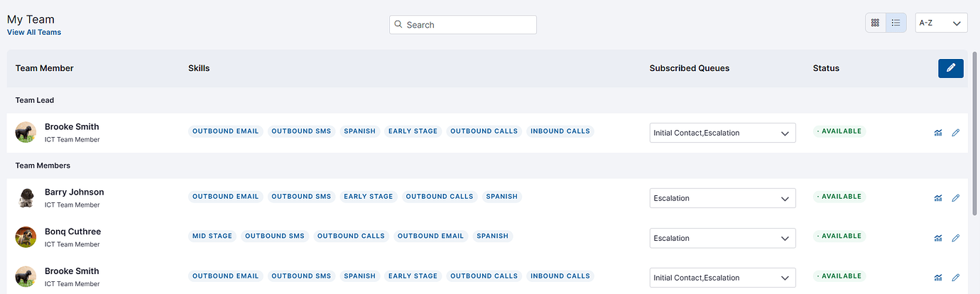Open the Team Lead Brooke Smith's stats chart icon
The width and height of the screenshot is (980, 294).
[x=938, y=133]
